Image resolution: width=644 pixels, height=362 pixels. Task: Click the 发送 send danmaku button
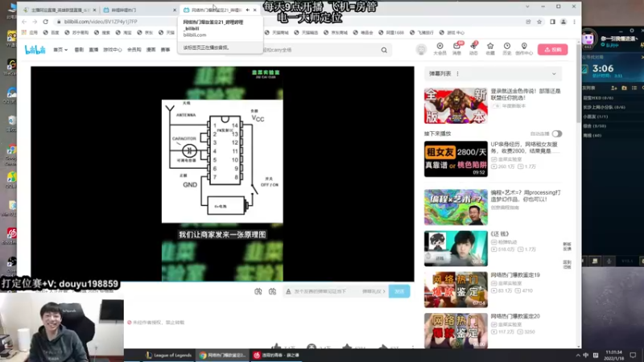399,291
